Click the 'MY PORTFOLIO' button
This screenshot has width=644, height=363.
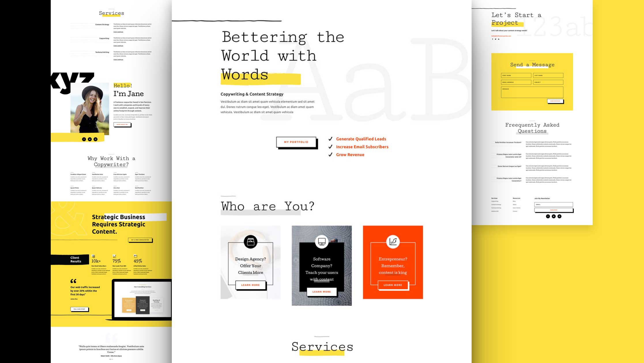pos(295,142)
